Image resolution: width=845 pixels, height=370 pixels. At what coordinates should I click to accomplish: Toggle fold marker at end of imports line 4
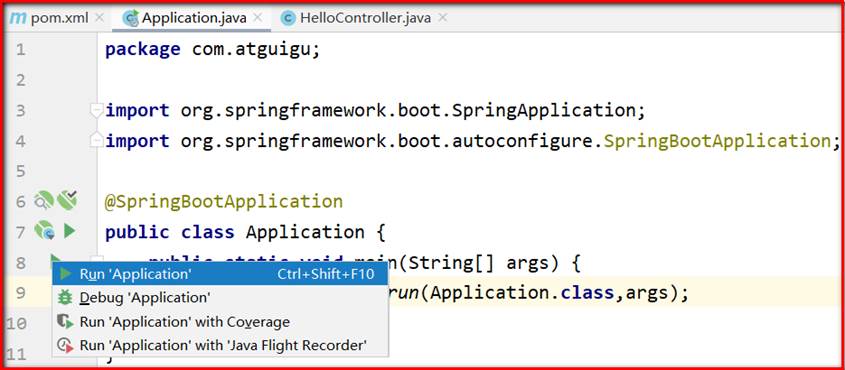click(96, 141)
